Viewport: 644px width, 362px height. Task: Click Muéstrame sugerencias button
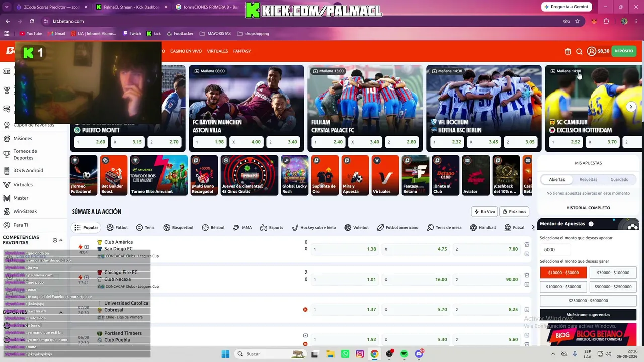pos(588,315)
